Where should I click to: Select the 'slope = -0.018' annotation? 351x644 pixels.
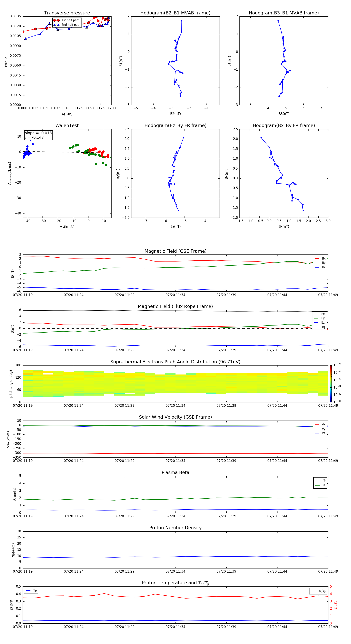point(38,133)
